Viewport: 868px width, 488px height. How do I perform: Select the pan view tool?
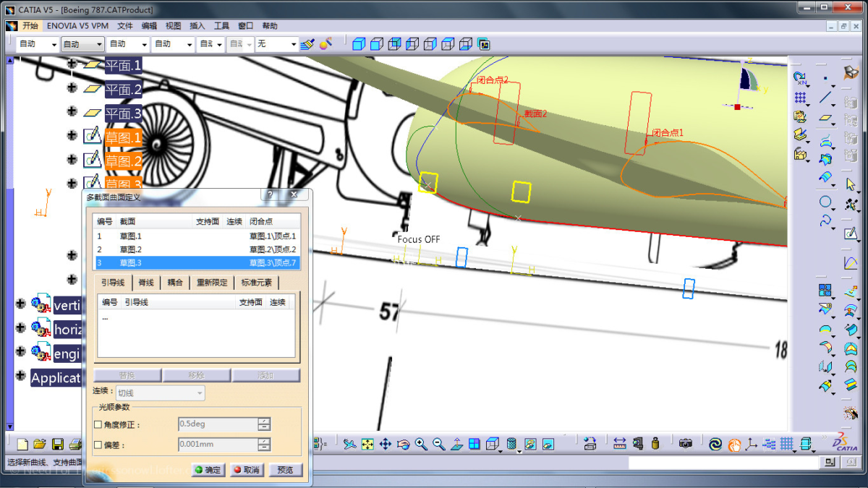click(x=386, y=444)
